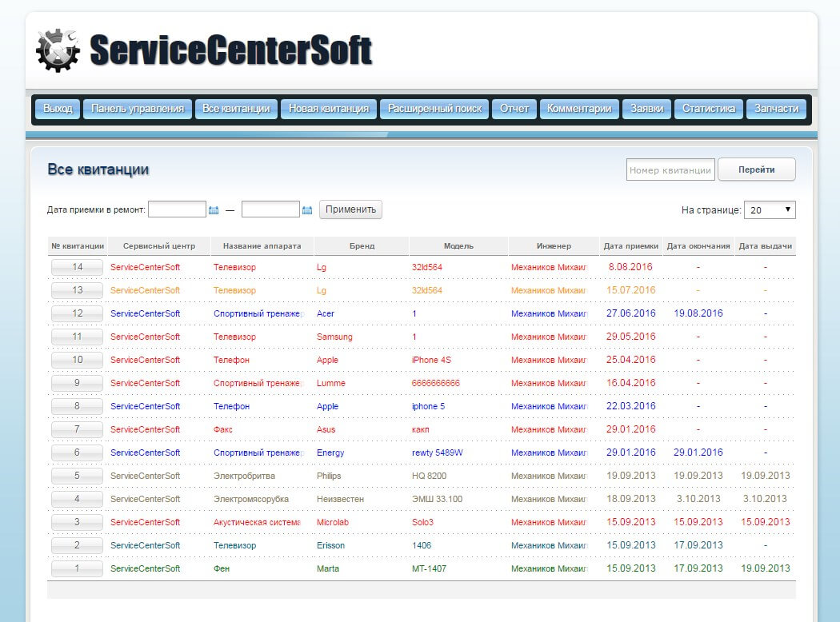Click the Erisson brand cell
This screenshot has height=622, width=840.
pos(330,545)
